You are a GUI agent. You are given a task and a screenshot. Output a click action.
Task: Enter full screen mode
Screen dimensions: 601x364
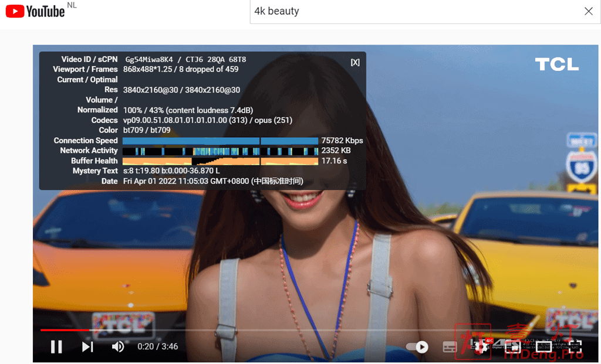[x=575, y=347]
